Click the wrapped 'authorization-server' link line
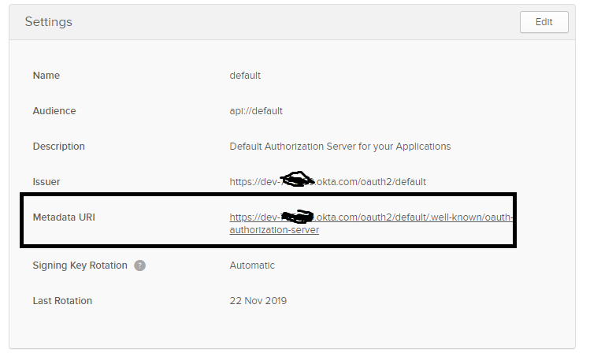Viewport: 590px width, 364px height. click(274, 231)
